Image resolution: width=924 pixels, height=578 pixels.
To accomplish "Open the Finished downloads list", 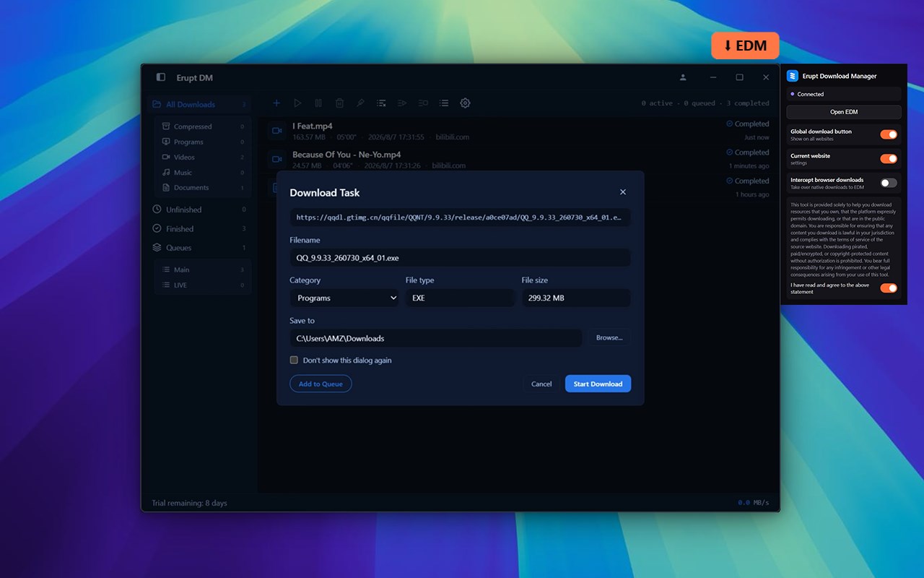I will pyautogui.click(x=199, y=228).
